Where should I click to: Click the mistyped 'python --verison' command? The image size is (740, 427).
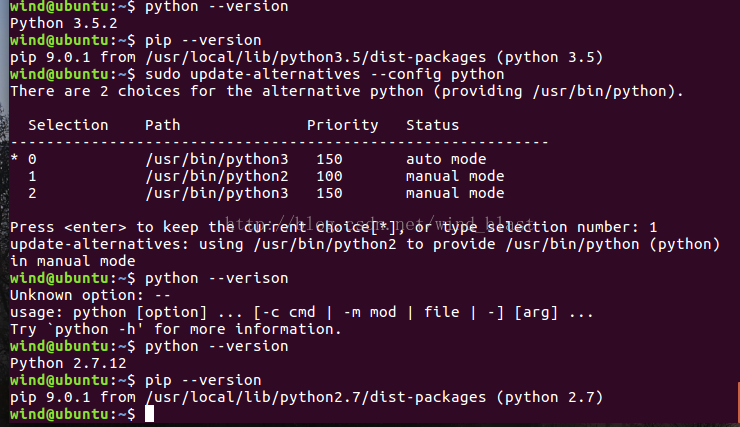tap(217, 278)
